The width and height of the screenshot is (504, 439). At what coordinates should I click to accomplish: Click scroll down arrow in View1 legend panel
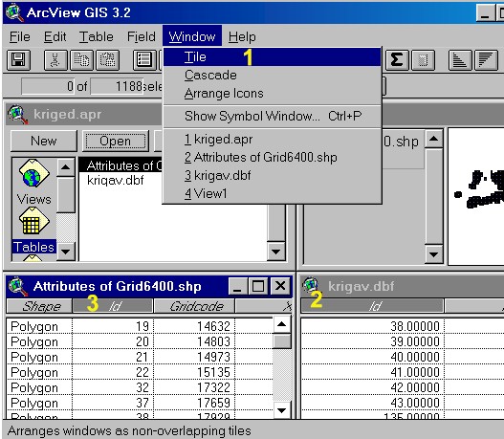[x=434, y=254]
